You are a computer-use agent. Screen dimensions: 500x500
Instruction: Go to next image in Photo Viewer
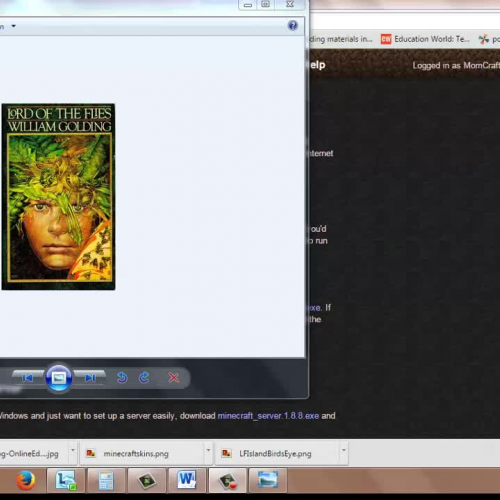click(90, 378)
